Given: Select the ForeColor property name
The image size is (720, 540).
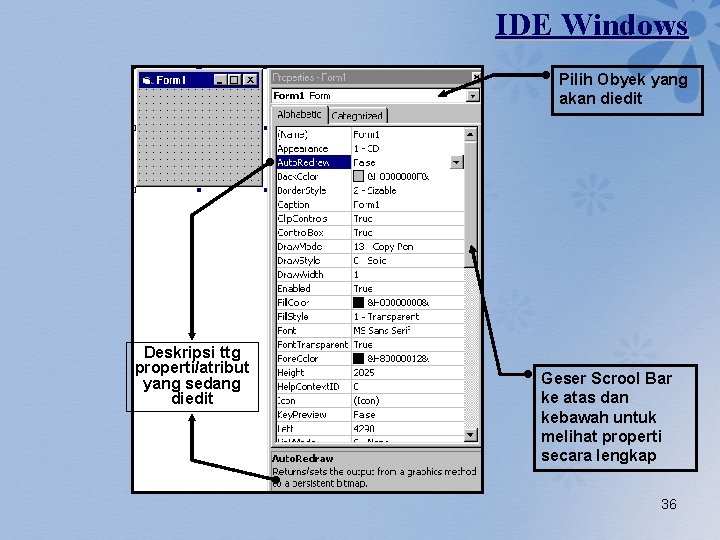Looking at the screenshot, I should click(314, 359).
